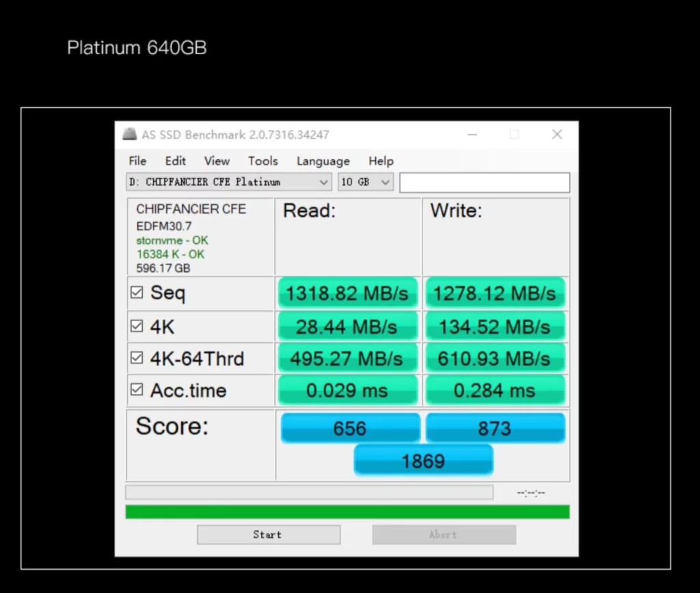Click the 16384 K - OK alignment status

click(170, 254)
